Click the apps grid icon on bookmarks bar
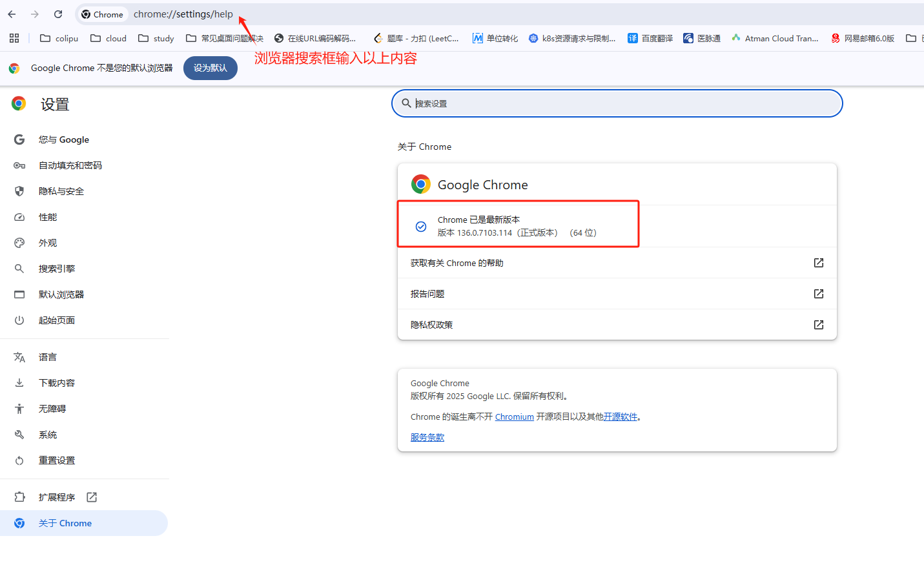Image resolution: width=924 pixels, height=567 pixels. (x=14, y=38)
